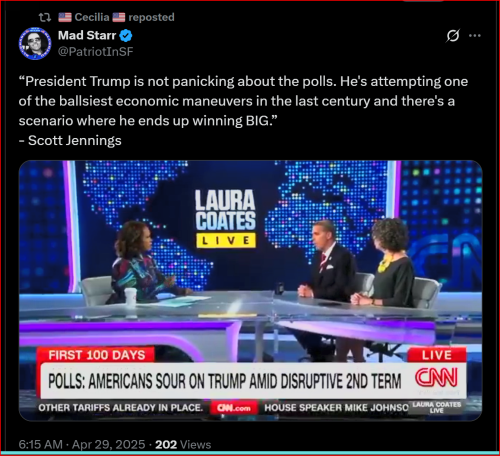This screenshot has height=456, width=500.
Task: Click the Mad Starr display name
Action: [x=87, y=35]
